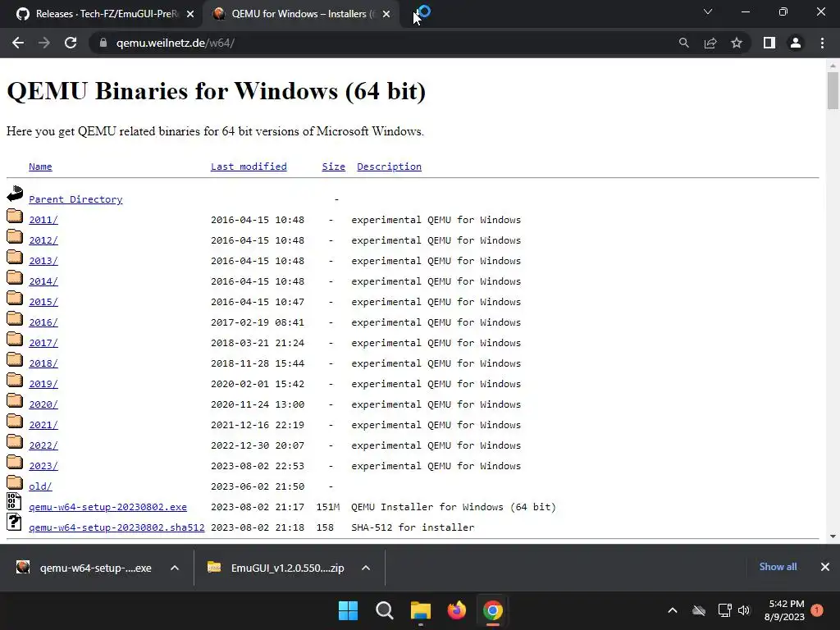This screenshot has width=840, height=630.
Task: Sort by Description column link
Action: click(x=389, y=167)
